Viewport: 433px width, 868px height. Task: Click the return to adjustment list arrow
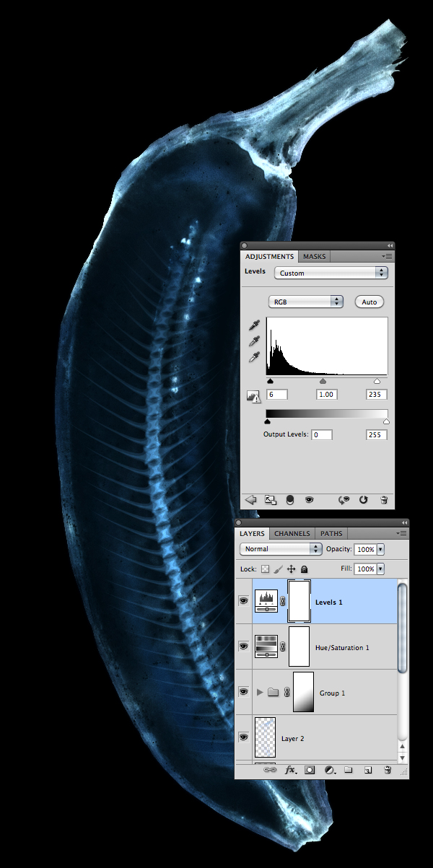pos(252,499)
